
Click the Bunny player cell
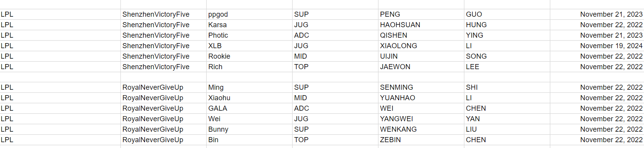[249, 129]
